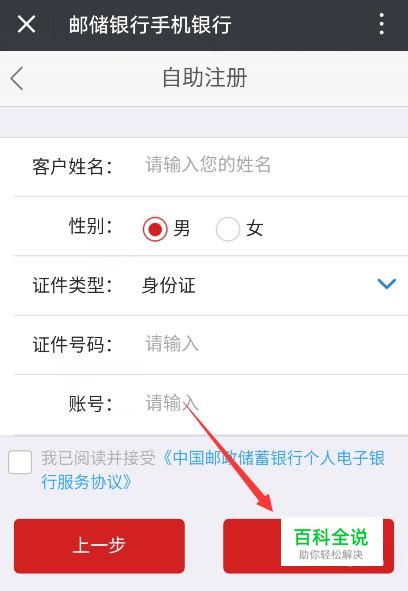Open the 中国邮政储蓄银行个人电子银行服务协议 link

point(213,470)
